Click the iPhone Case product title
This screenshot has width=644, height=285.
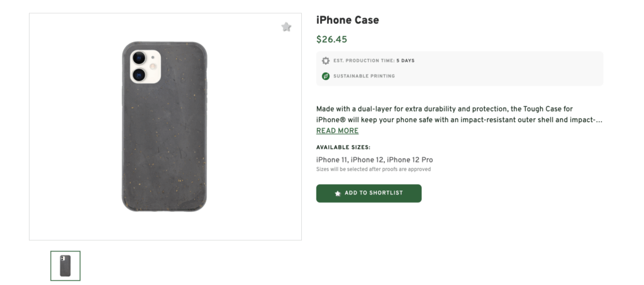tap(347, 20)
